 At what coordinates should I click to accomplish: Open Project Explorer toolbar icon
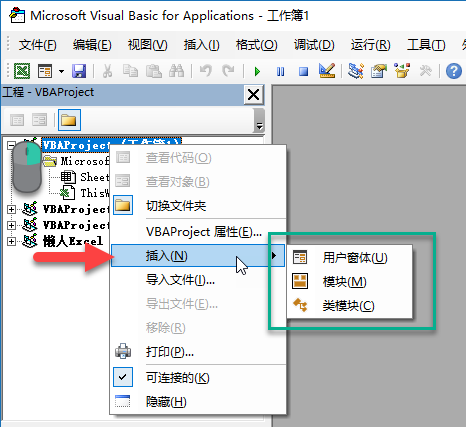coord(356,71)
